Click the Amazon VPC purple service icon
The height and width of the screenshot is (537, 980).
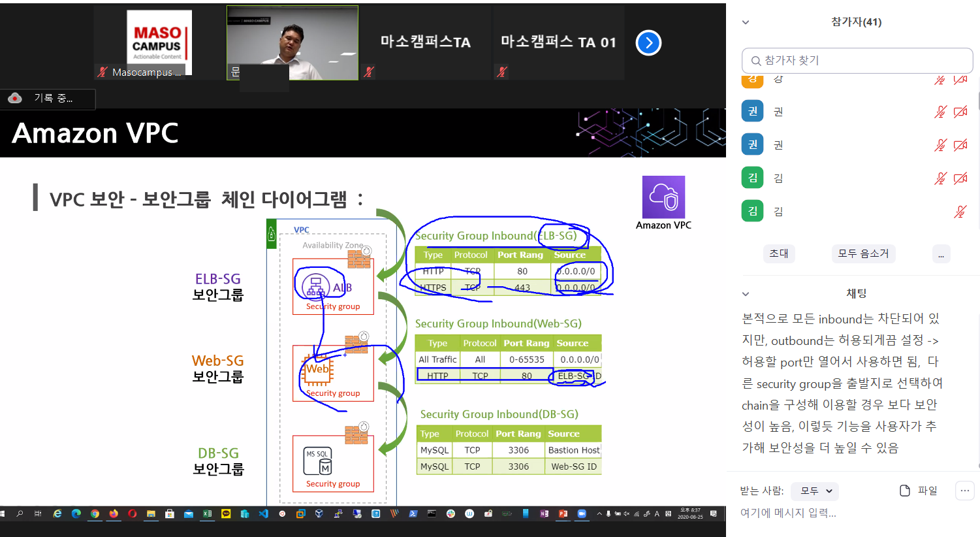(663, 197)
